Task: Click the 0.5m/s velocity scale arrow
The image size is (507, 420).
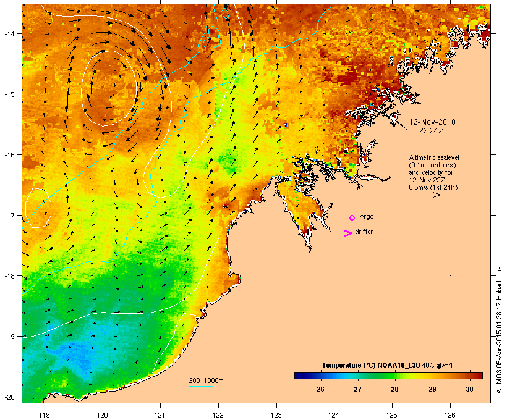Action: click(429, 195)
